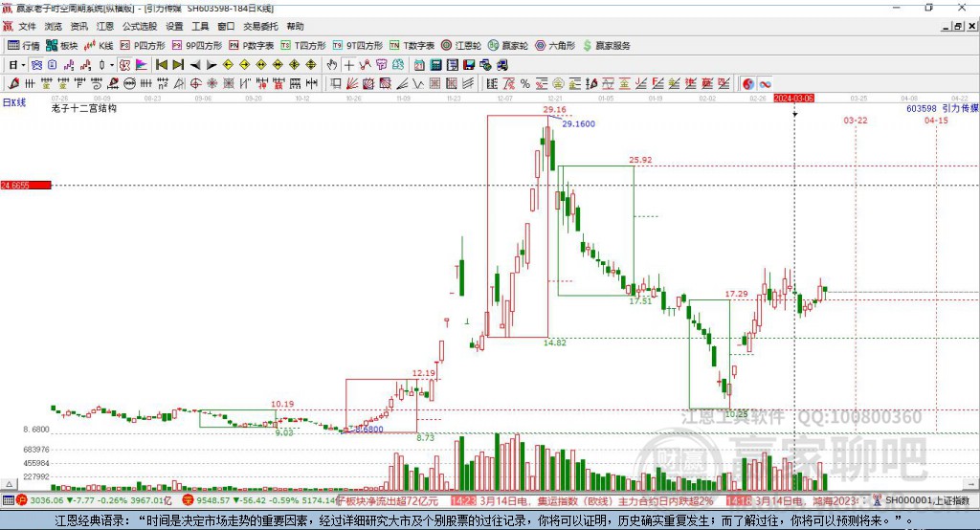Click the black right arrow step-forward icon
Image resolution: width=980 pixels, height=530 pixels.
click(x=212, y=65)
